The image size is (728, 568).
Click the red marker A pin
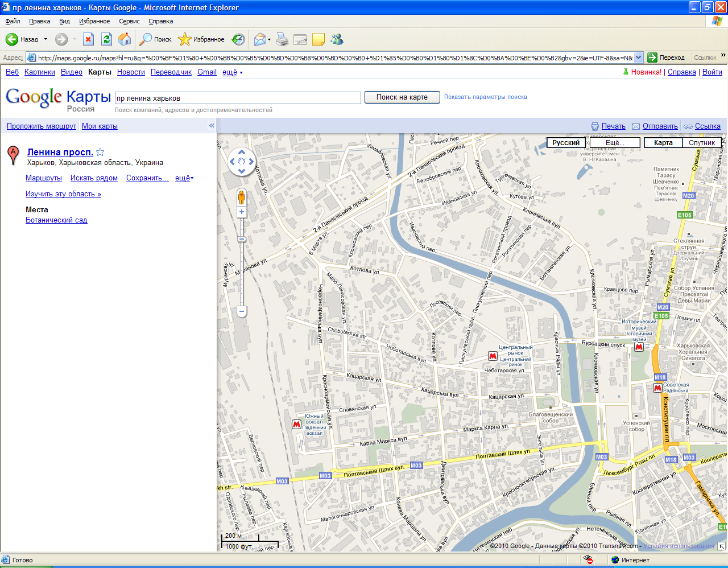pos(13,155)
